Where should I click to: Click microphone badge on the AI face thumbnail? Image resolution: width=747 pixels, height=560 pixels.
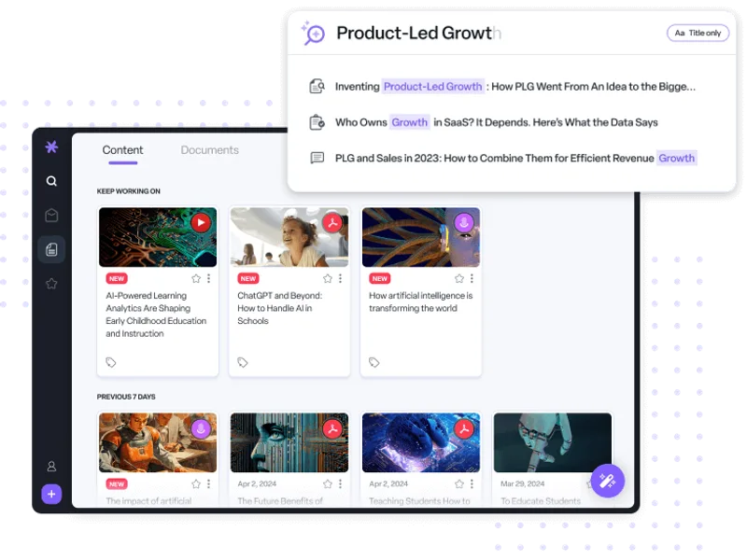[x=464, y=223]
